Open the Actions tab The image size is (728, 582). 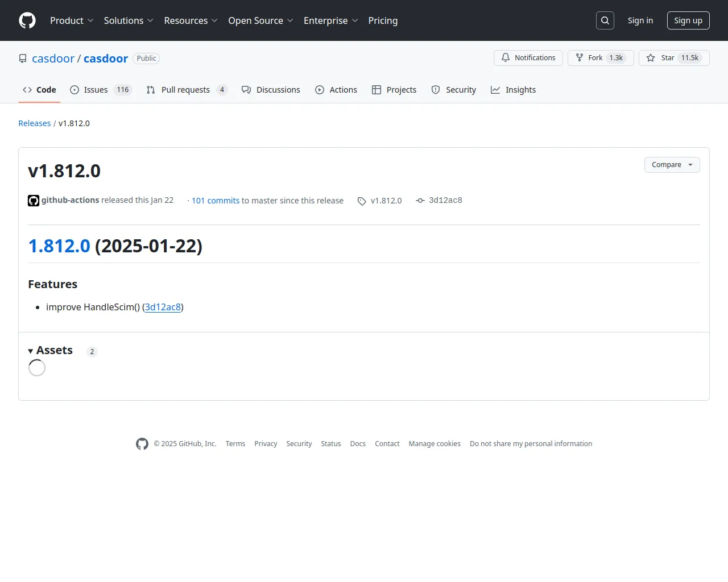[x=336, y=90]
